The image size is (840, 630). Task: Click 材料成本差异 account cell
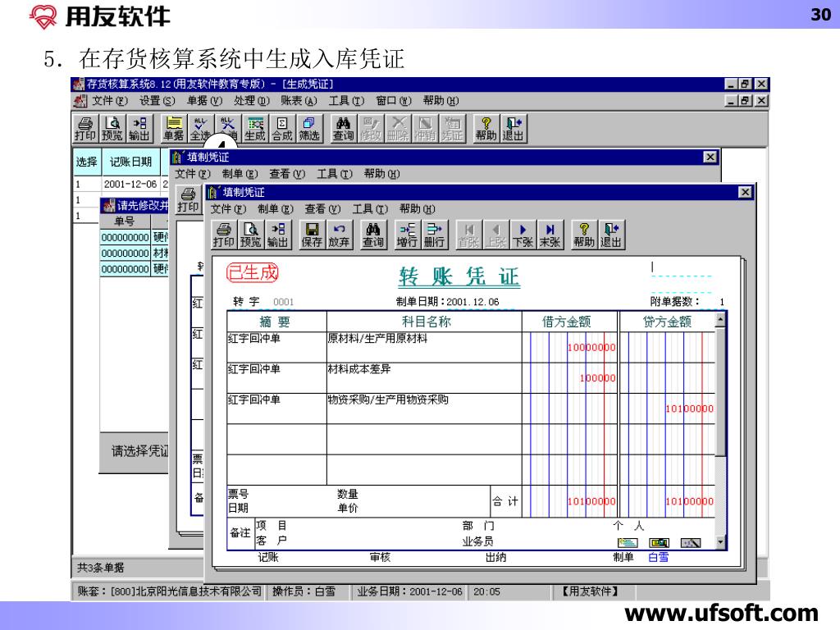pos(424,377)
